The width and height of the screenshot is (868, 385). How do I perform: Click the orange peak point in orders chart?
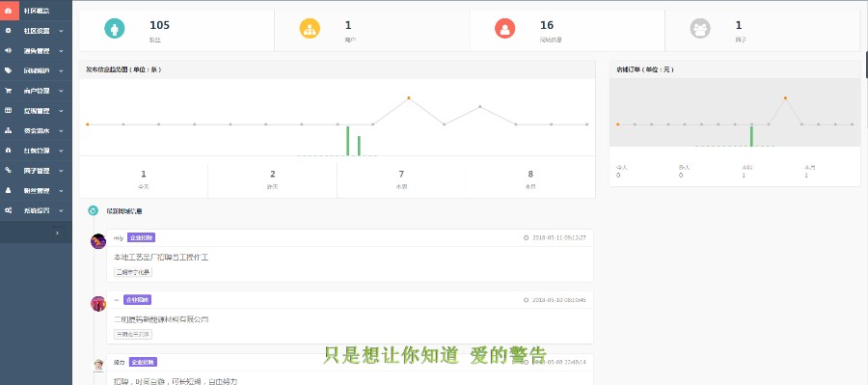(x=785, y=98)
